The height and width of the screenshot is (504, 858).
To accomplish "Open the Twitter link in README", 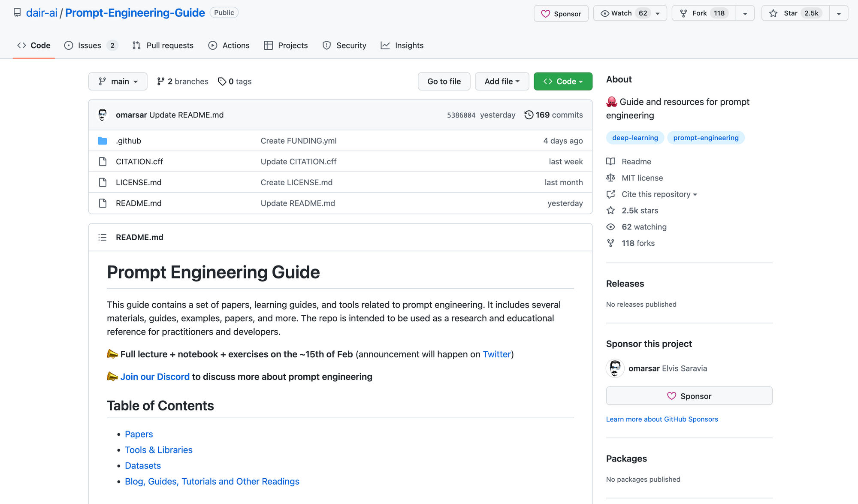I will (497, 354).
